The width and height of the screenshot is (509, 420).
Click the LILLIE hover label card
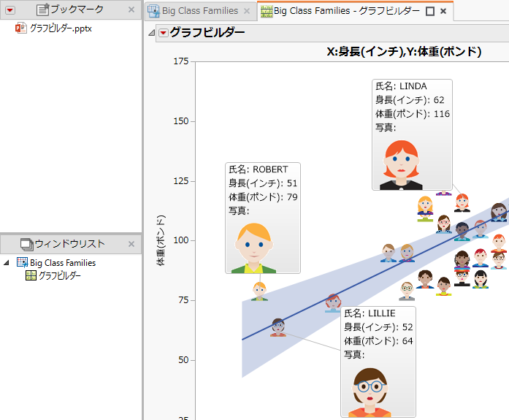[x=378, y=362]
